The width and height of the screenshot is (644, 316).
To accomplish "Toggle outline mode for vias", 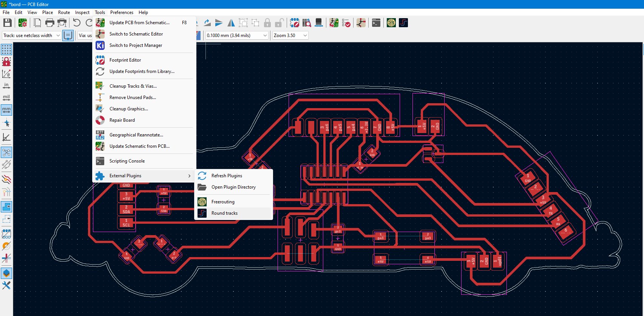I will coord(6,246).
